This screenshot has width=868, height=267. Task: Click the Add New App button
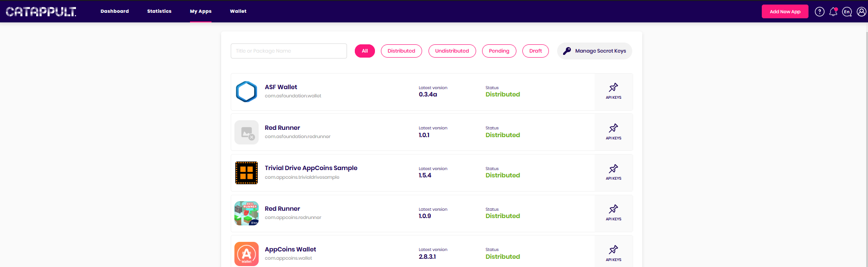coord(785,11)
